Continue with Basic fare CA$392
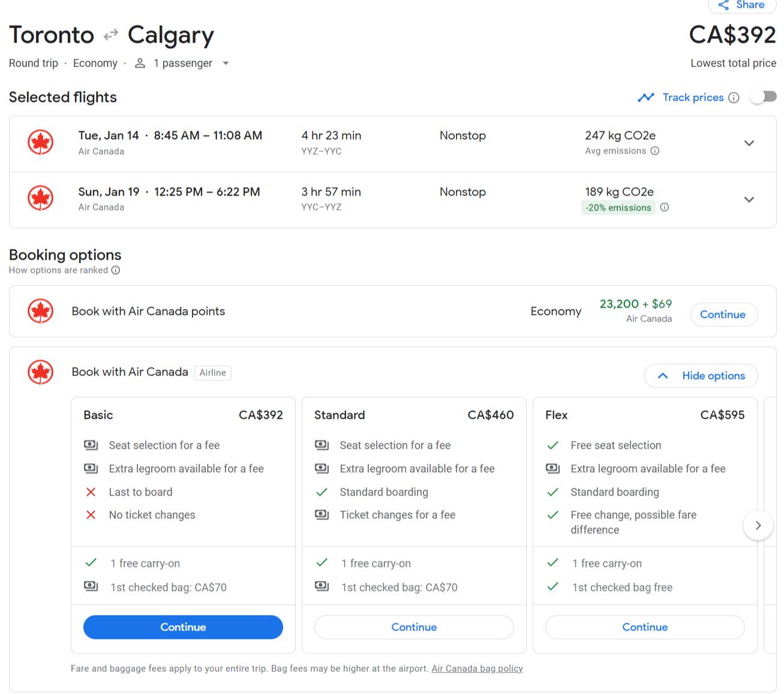Viewport: 784px width, 694px height. tap(183, 627)
